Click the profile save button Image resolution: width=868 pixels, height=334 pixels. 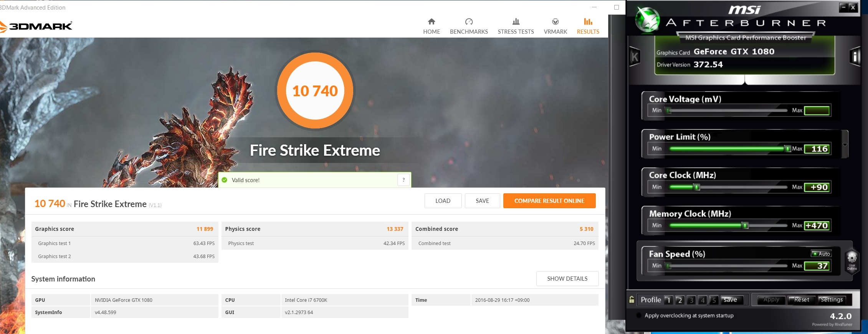tap(732, 300)
